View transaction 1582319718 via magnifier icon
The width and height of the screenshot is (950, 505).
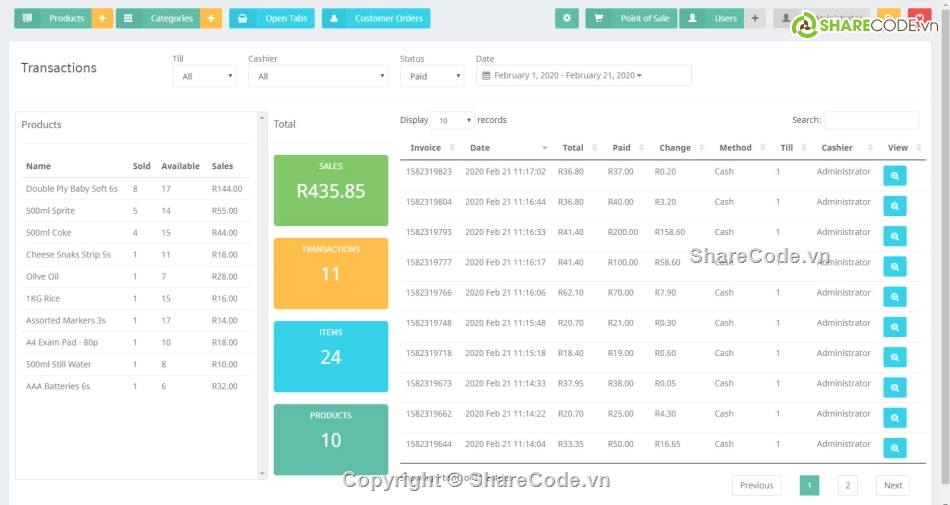[895, 357]
